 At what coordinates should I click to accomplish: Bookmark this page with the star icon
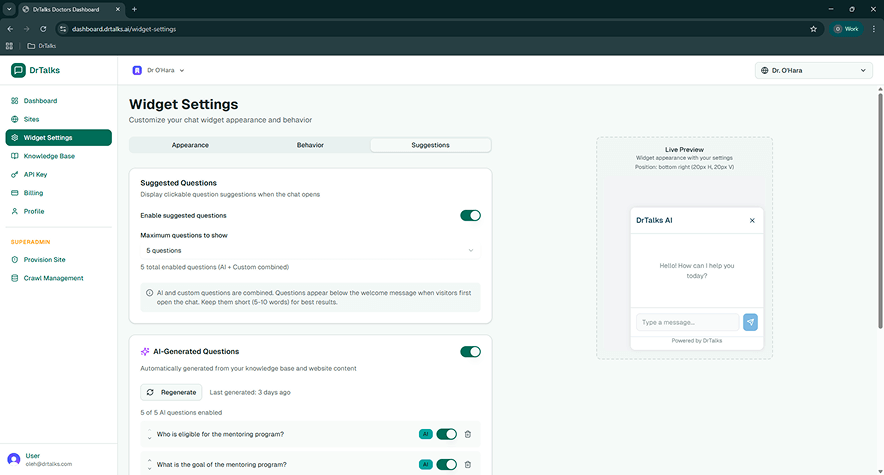pos(813,29)
